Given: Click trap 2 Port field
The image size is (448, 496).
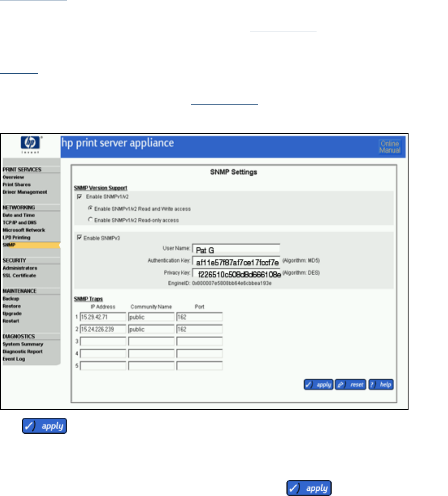Looking at the screenshot, I should pyautogui.click(x=199, y=329).
